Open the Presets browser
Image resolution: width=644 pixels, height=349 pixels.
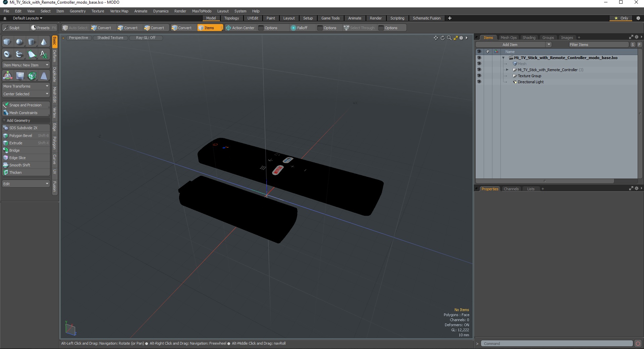pyautogui.click(x=43, y=28)
